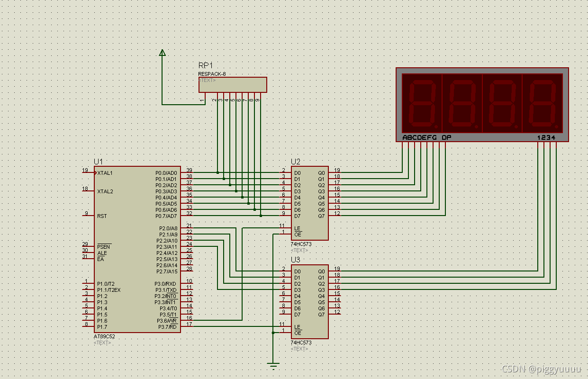The width and height of the screenshot is (588, 379).
Task: Click the "U2" reference label
Action: [x=295, y=161]
